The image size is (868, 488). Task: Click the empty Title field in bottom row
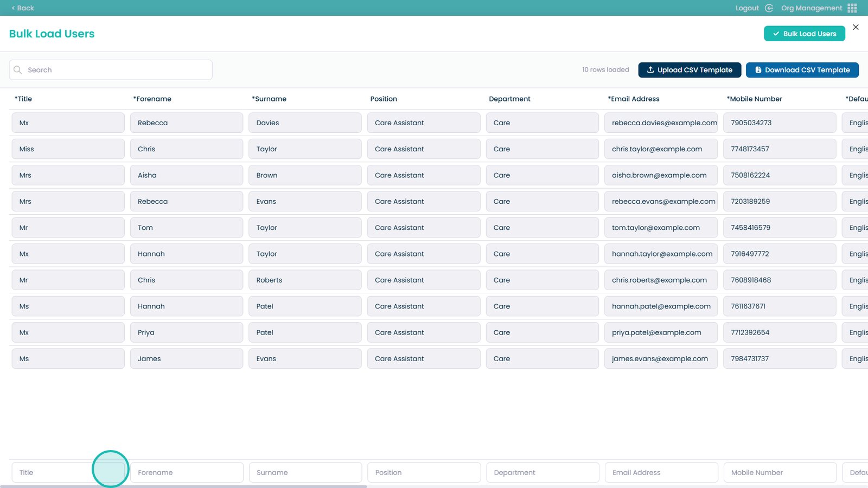[54, 472]
